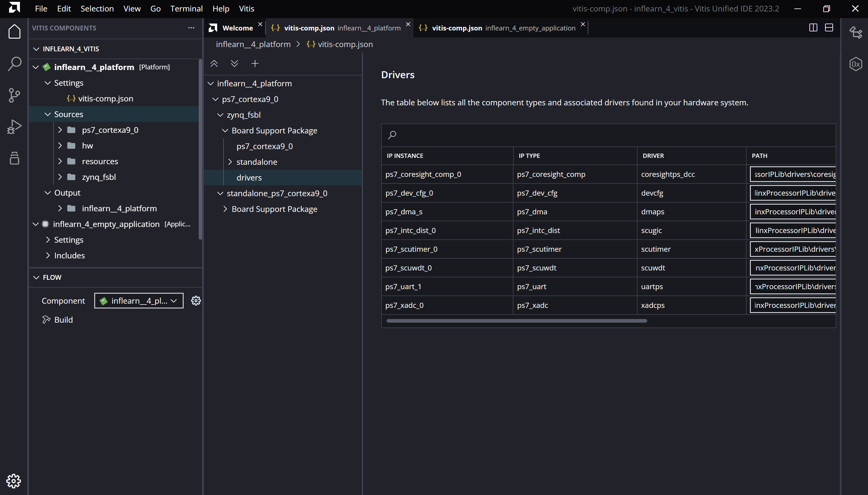This screenshot has height=495, width=868.
Task: Close the Welcome tab
Action: (260, 24)
